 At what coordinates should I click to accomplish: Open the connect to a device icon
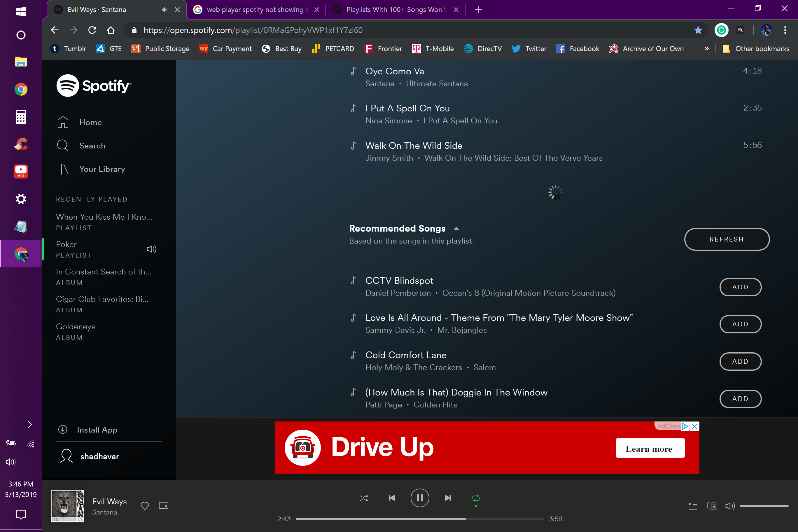click(711, 506)
